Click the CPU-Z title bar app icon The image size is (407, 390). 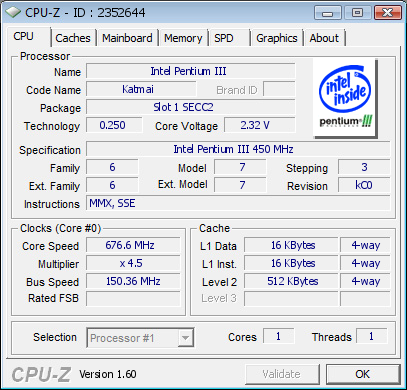click(x=13, y=13)
